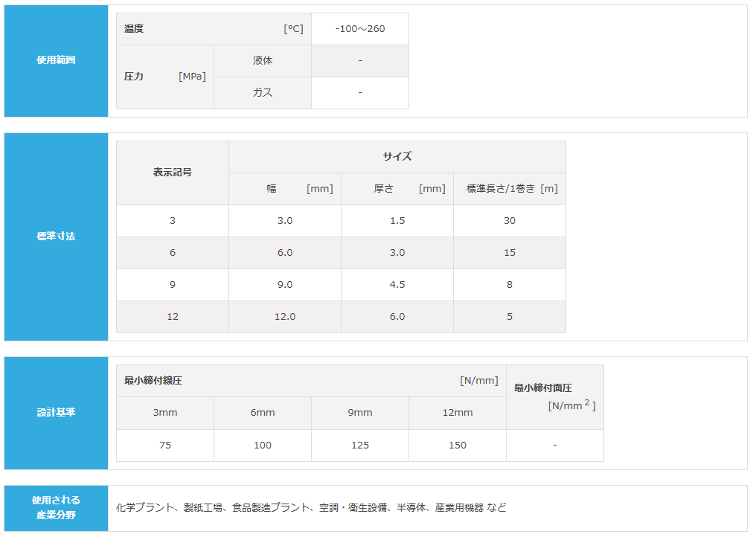Click the 使用範囲 section header

(x=57, y=61)
